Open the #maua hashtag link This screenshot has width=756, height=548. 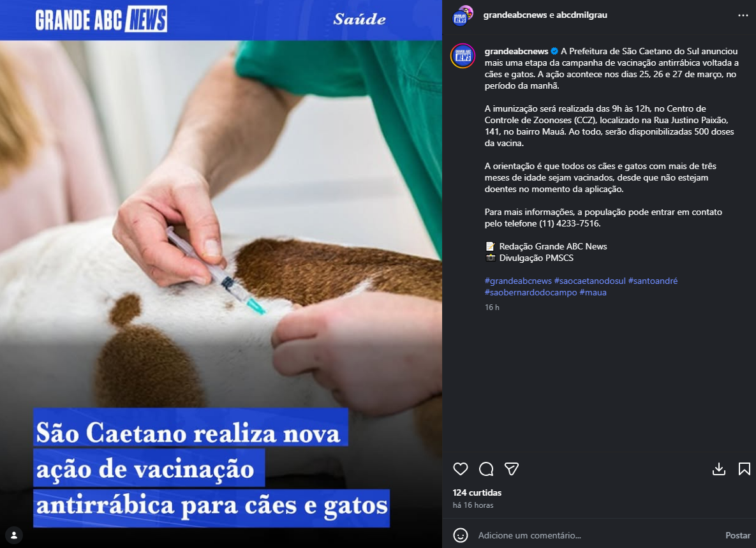point(593,293)
